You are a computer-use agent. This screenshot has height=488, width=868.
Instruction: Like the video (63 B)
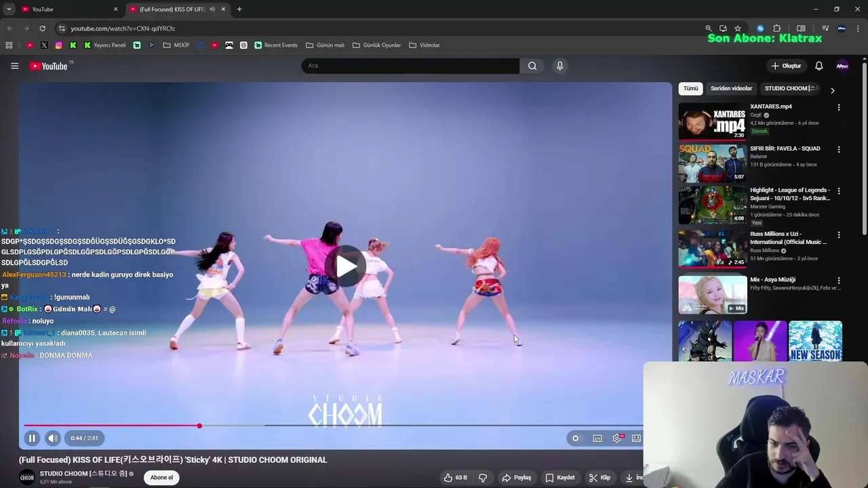(x=455, y=478)
